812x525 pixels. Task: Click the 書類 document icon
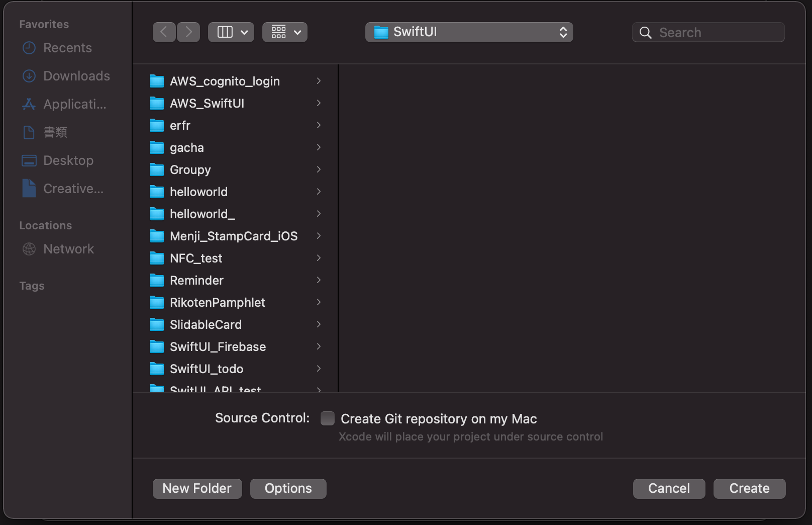coord(29,132)
